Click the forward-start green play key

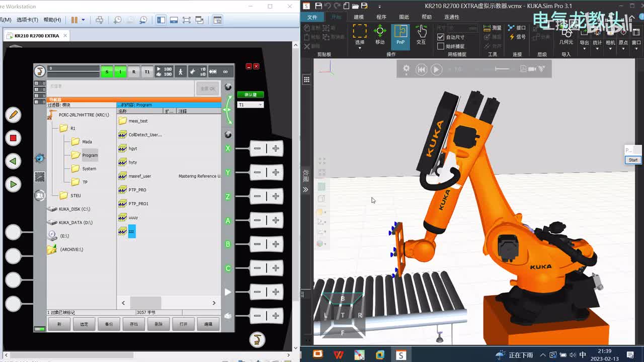(13, 185)
